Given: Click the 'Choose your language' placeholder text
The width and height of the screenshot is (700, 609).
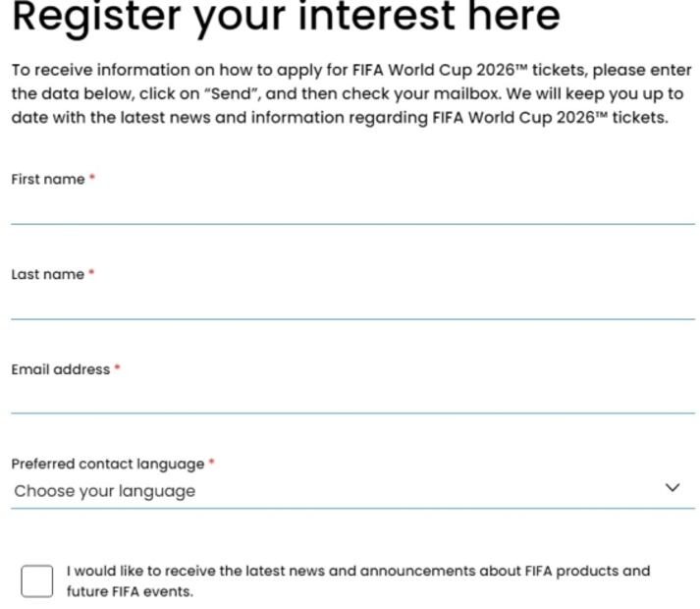Looking at the screenshot, I should point(105,491).
